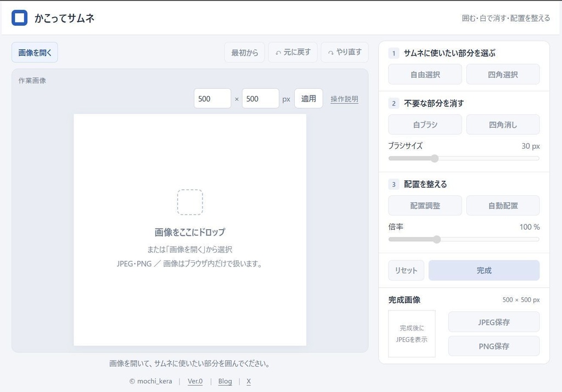Click the © mochi_kera footer text
This screenshot has width=562, height=392.
coord(150,381)
